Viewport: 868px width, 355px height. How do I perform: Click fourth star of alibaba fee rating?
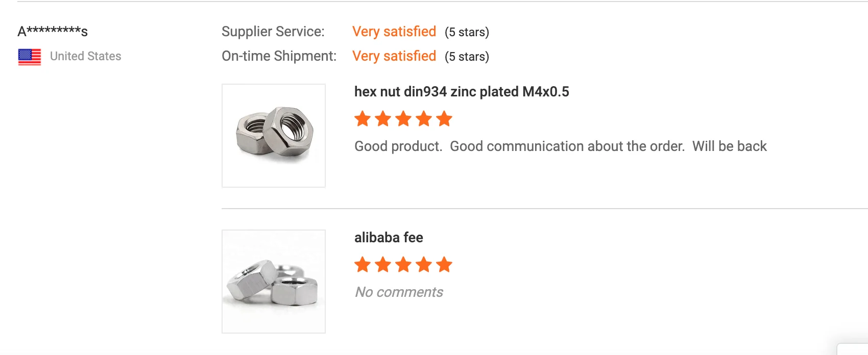(424, 265)
